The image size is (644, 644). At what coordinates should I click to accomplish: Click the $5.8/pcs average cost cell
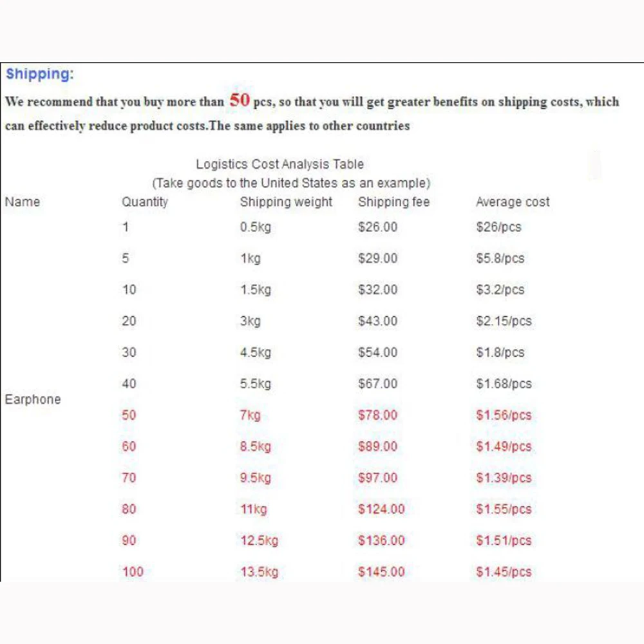500,258
